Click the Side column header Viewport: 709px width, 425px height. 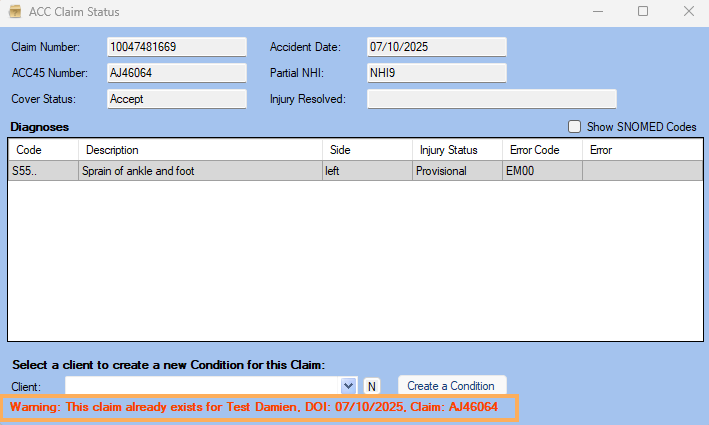pyautogui.click(x=365, y=150)
